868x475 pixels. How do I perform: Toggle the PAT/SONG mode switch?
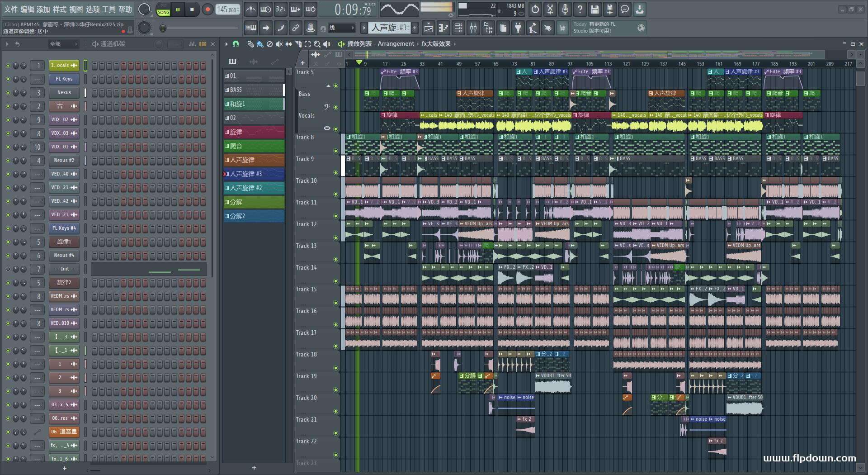[x=163, y=9]
